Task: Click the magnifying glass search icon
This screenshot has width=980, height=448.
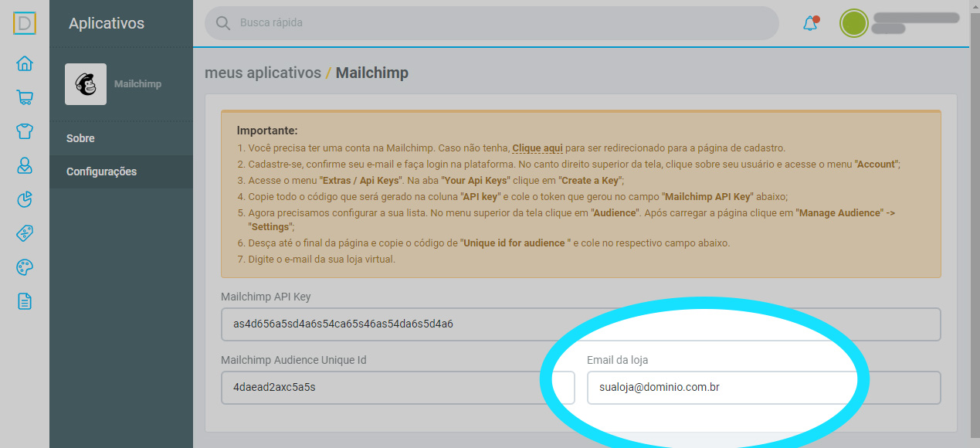Action: click(223, 23)
